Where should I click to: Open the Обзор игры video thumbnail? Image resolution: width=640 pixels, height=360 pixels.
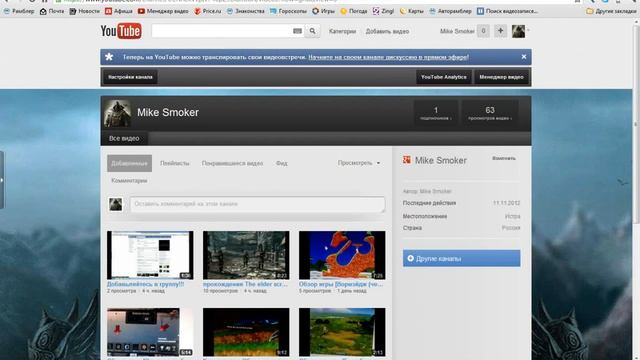point(342,255)
